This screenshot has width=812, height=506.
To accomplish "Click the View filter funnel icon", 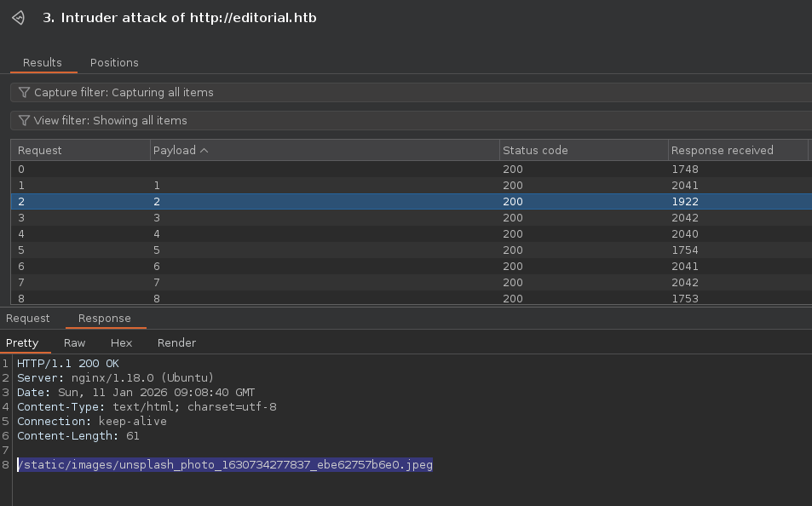I will click(24, 120).
